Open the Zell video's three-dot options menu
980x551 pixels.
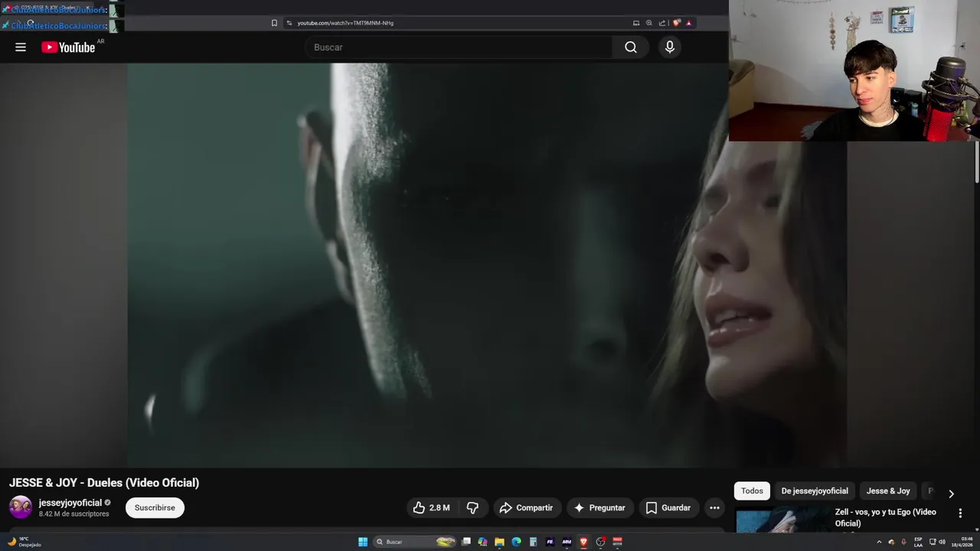pos(960,514)
